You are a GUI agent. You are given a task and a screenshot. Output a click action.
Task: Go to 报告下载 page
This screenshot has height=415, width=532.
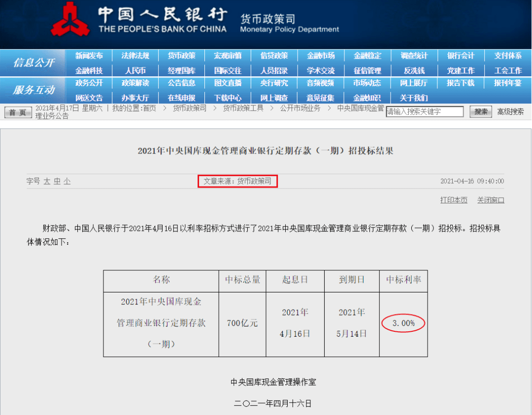(461, 83)
